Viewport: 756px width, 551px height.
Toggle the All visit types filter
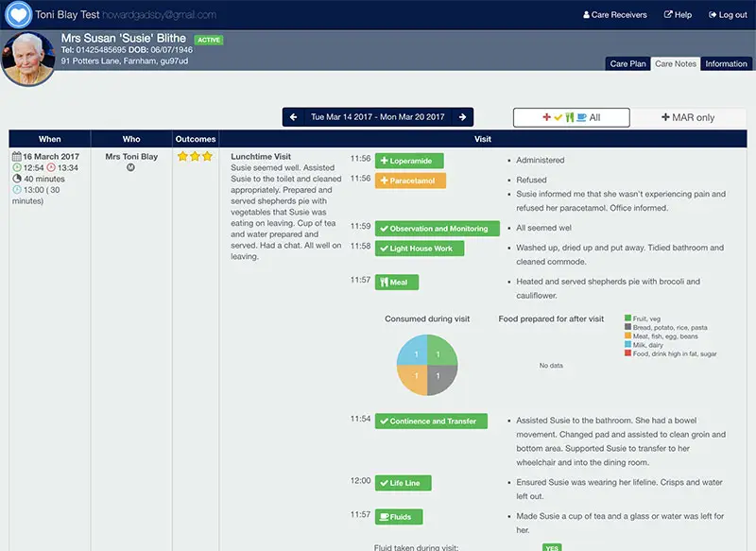click(x=572, y=117)
